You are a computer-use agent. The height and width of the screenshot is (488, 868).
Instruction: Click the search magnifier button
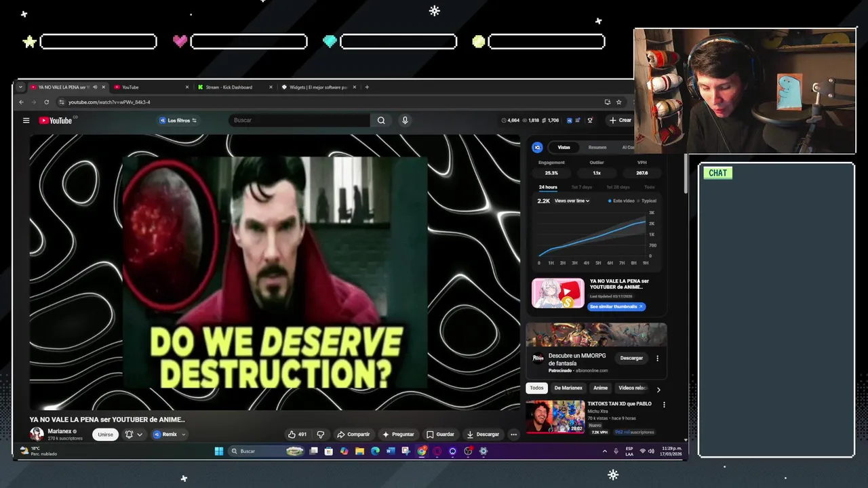(x=381, y=121)
